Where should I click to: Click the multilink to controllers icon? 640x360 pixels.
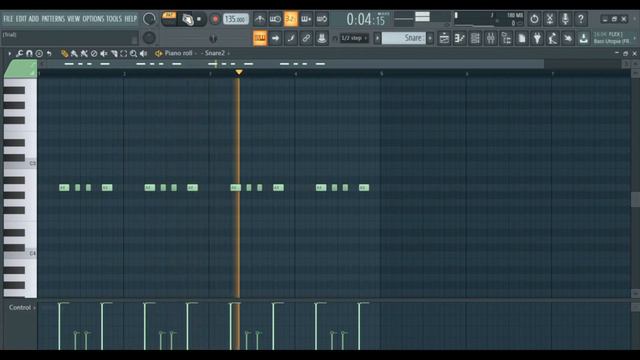(x=322, y=38)
